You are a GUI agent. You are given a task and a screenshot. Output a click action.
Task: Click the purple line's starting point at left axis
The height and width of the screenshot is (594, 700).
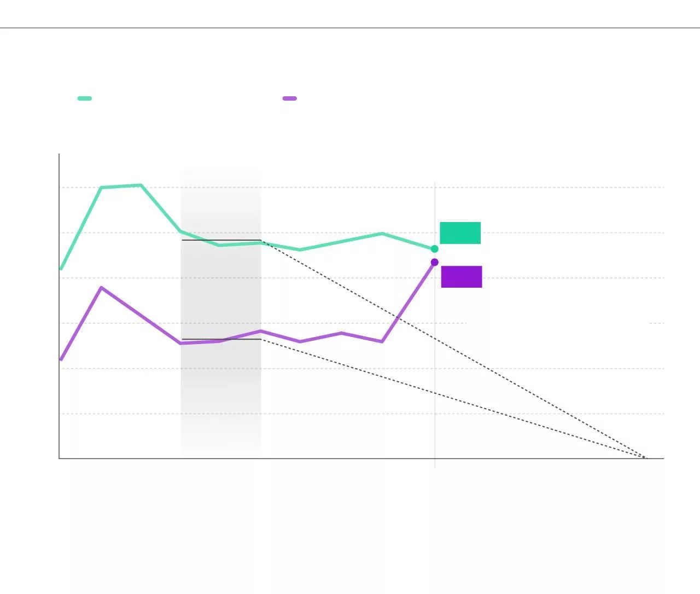(61, 359)
